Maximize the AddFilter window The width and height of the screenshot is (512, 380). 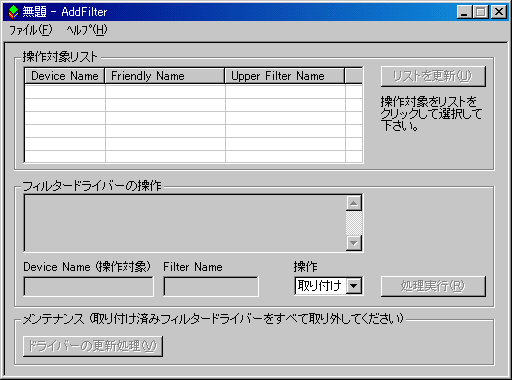point(480,12)
